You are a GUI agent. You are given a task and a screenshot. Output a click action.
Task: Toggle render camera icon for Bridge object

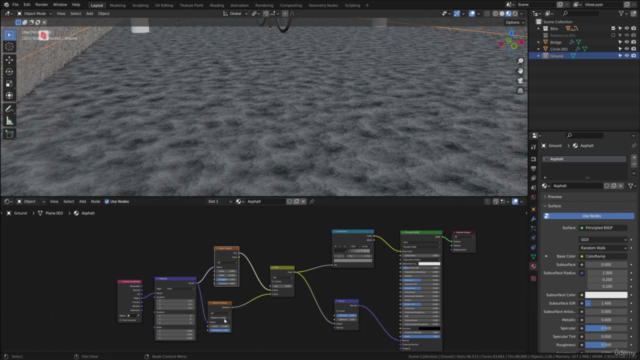coord(633,42)
